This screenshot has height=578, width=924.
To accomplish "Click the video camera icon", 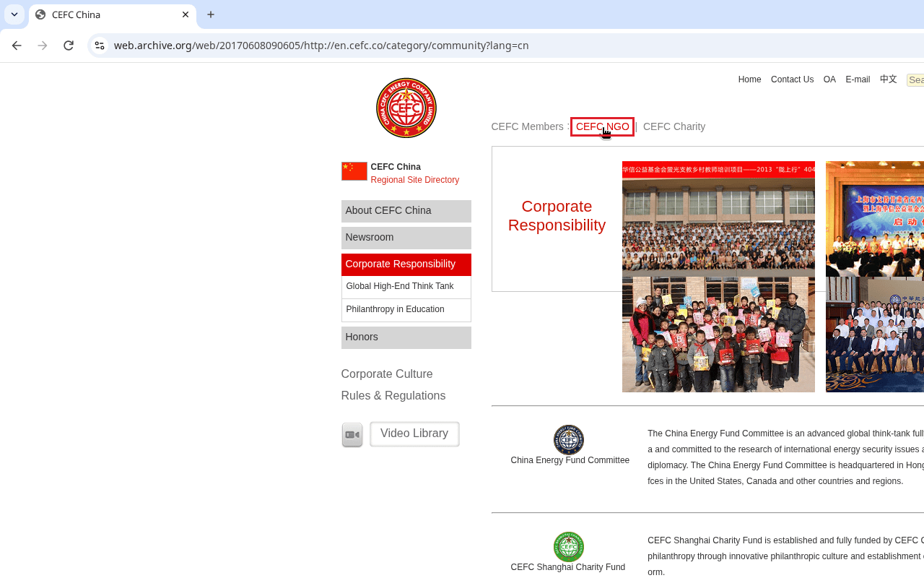I will coord(352,435).
